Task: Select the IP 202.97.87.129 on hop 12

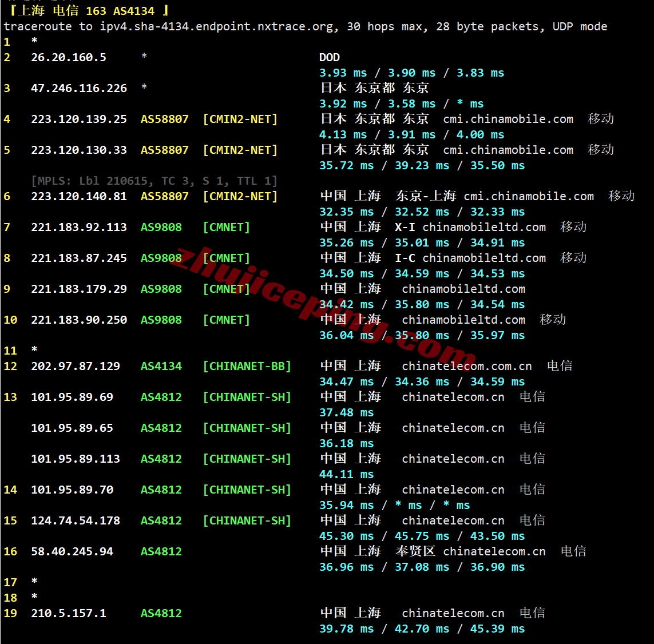Action: [76, 367]
